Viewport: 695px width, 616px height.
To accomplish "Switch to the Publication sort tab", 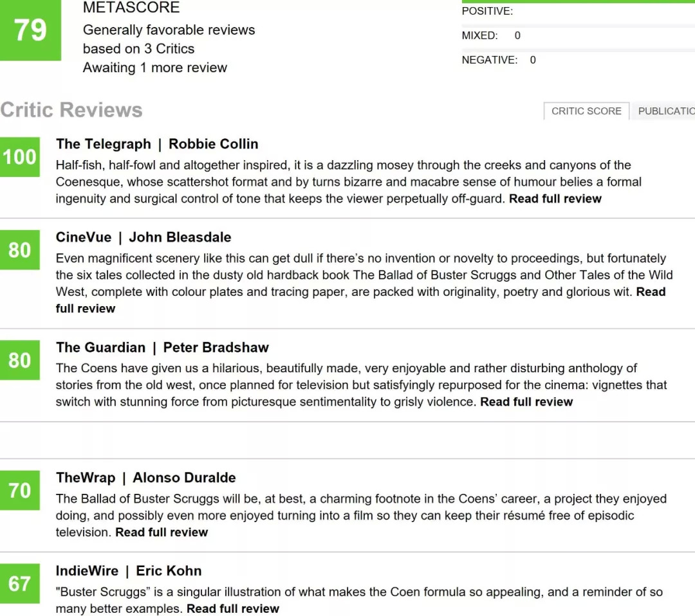I will (665, 111).
